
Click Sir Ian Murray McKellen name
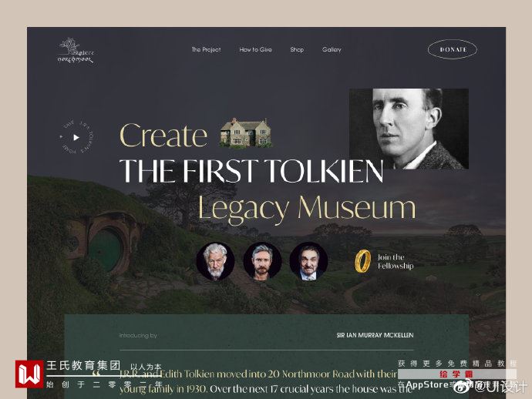(x=375, y=335)
